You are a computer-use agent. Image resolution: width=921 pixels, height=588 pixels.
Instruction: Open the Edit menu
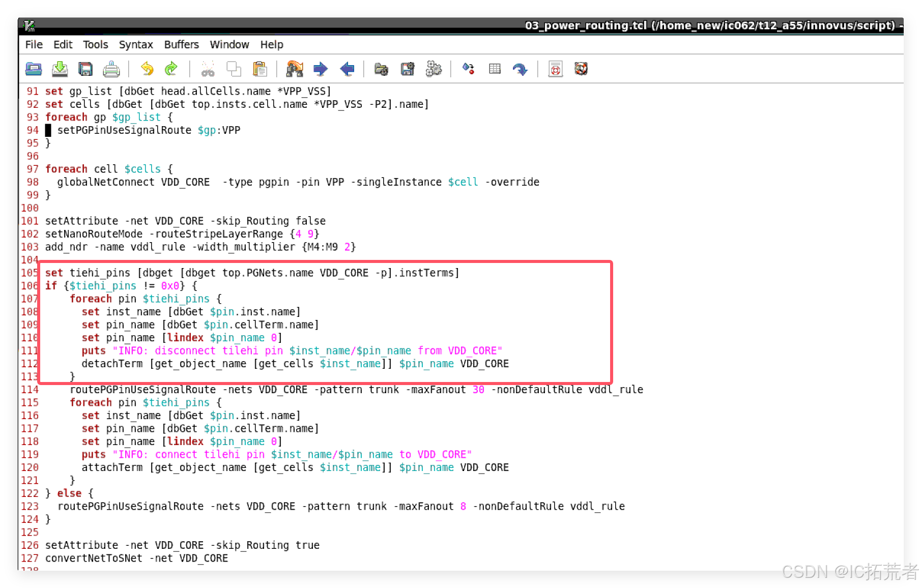coord(63,45)
